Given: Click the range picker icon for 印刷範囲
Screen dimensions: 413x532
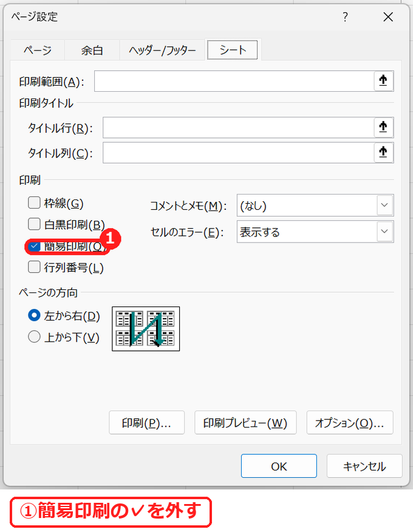Looking at the screenshot, I should [x=383, y=81].
